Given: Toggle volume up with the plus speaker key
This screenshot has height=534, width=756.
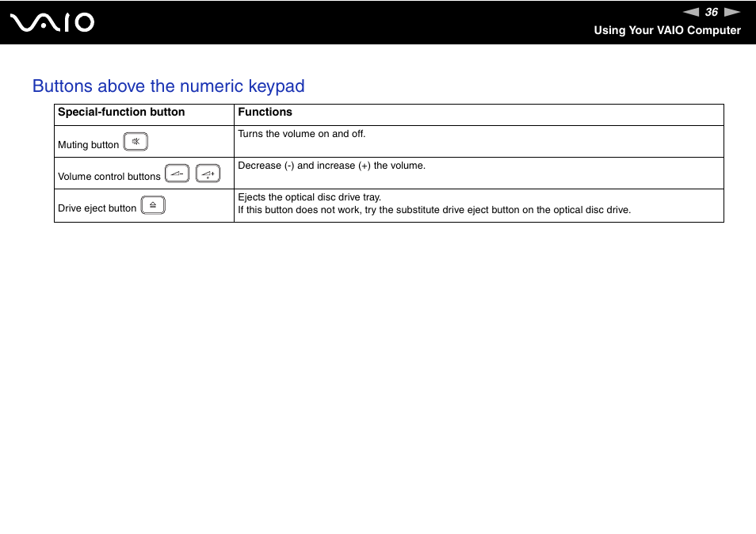Looking at the screenshot, I should [206, 173].
